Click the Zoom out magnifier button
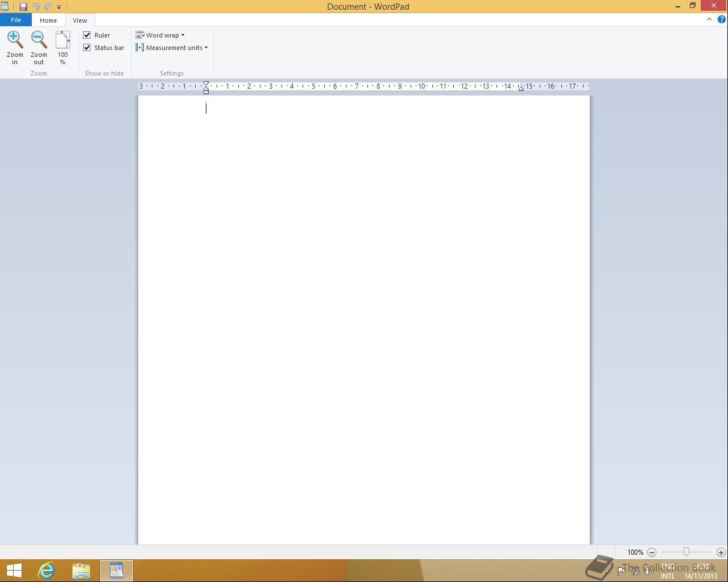 (39, 48)
